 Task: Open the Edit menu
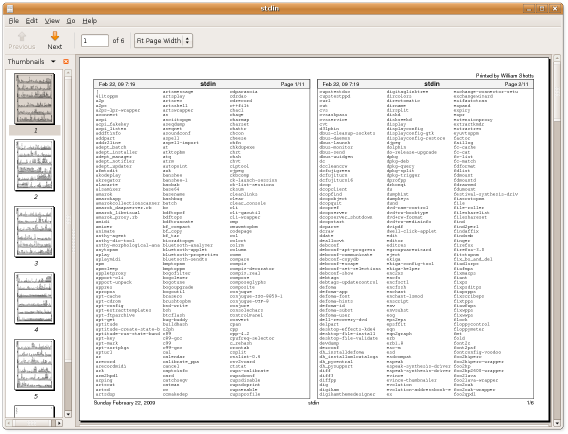click(x=32, y=21)
